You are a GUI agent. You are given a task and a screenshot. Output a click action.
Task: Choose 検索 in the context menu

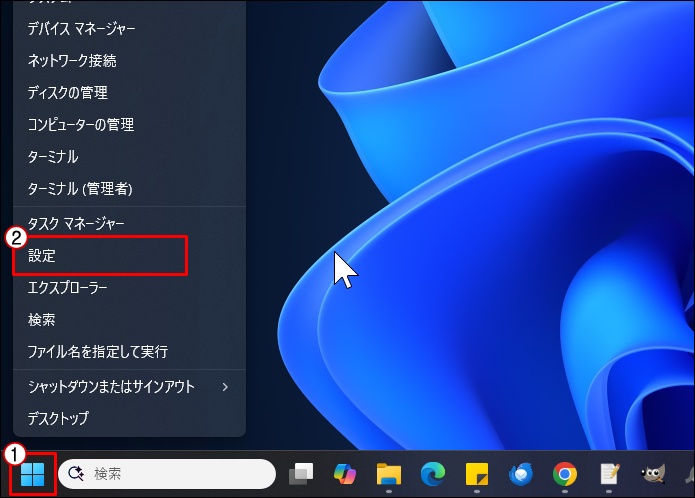click(129, 319)
